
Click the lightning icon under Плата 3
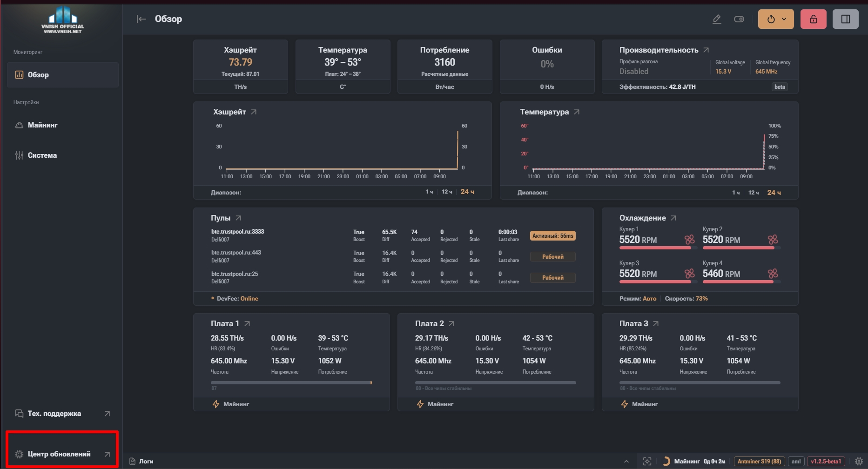pos(625,404)
